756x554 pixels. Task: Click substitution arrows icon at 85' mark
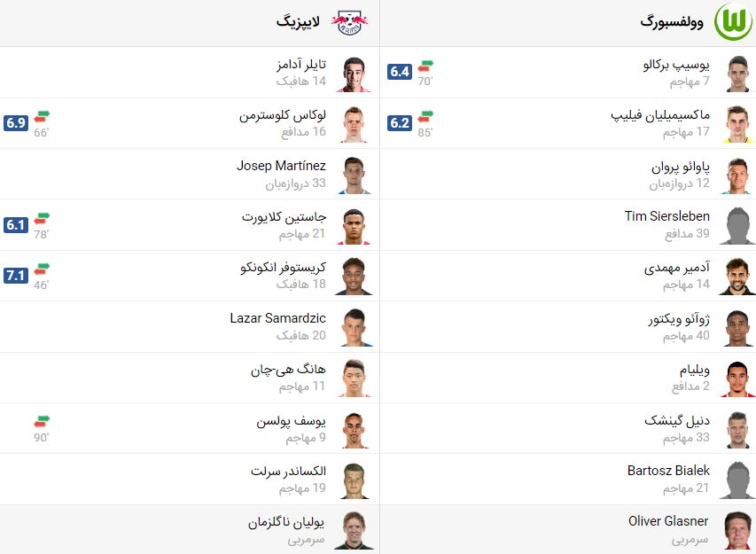(425, 117)
